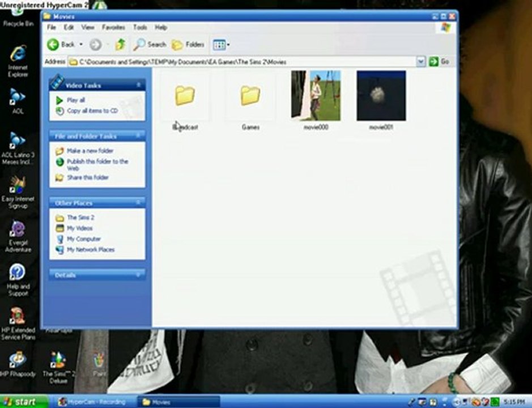532x408 pixels.
Task: Click the green Back arrow button
Action: [53, 44]
